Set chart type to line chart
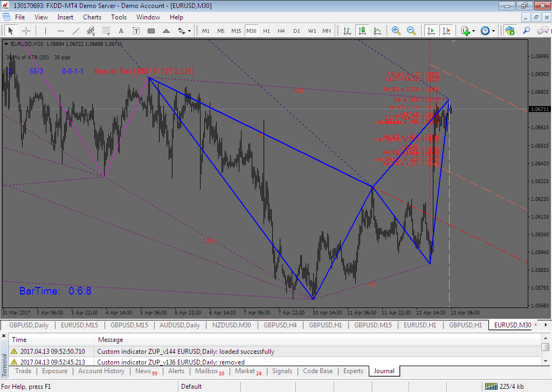Viewport: 552px width, 392px height. [377, 31]
